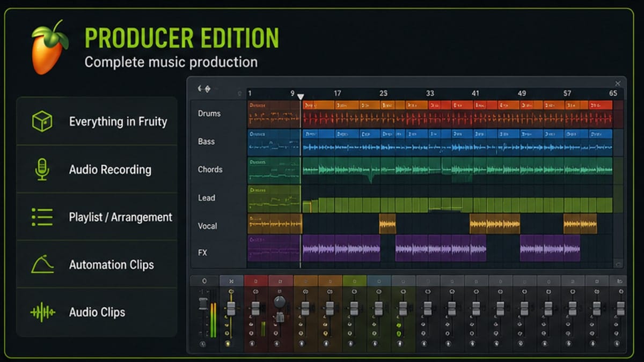Select the Vocal clip below bar 57

tap(580, 224)
